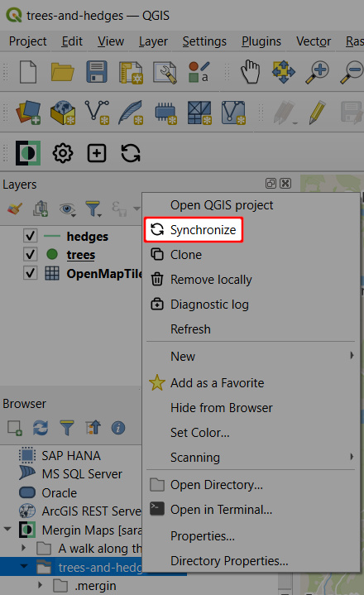Open the Style Manager icon

click(x=199, y=72)
